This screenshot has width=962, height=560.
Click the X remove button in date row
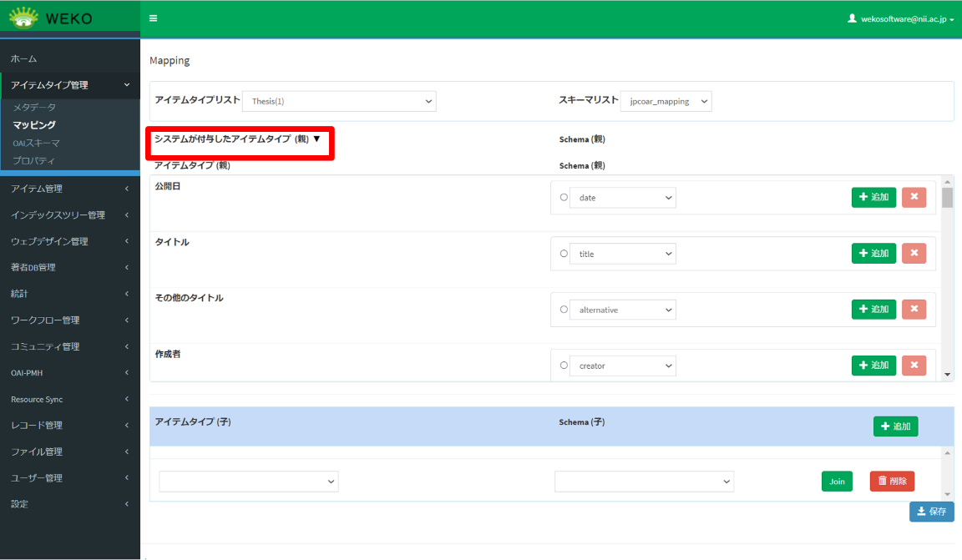pos(914,198)
